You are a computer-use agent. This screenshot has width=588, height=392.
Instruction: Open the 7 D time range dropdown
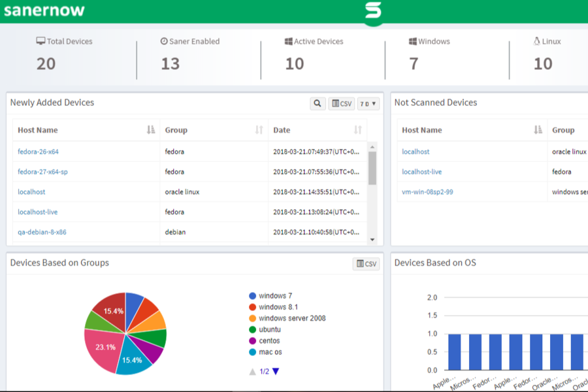click(368, 103)
